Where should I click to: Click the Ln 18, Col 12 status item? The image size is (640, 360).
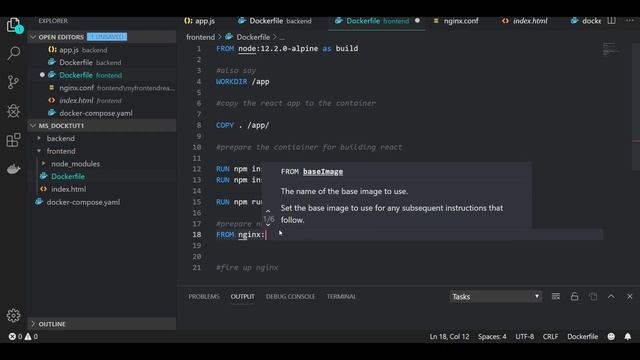449,337
